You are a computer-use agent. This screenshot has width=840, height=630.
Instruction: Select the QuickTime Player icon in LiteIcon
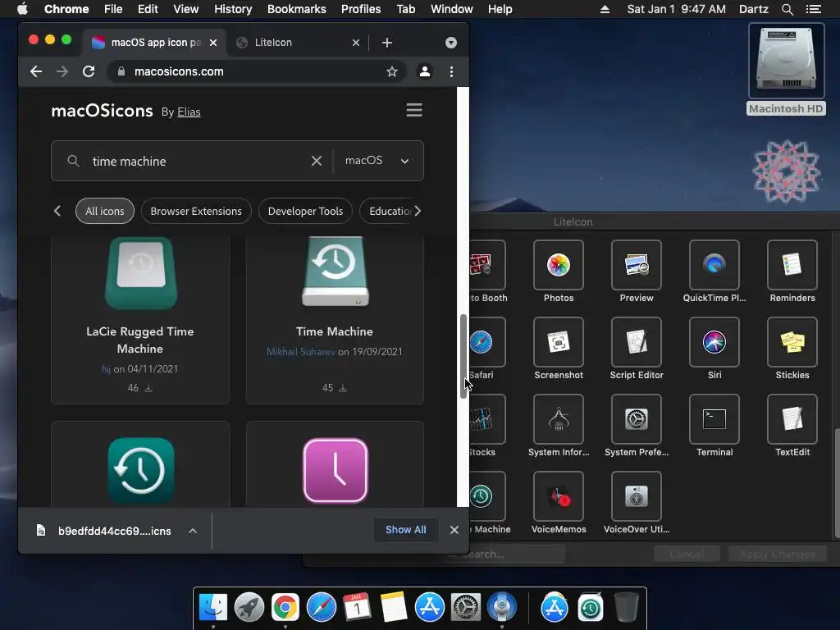[714, 265]
